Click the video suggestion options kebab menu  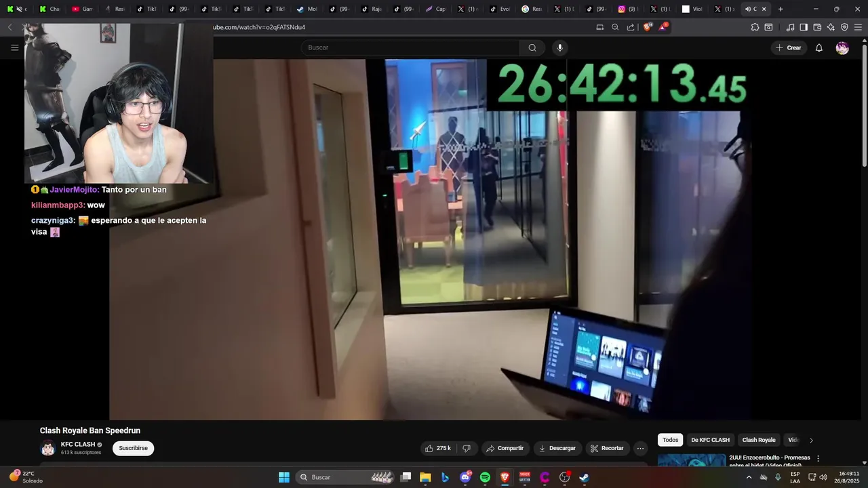click(818, 459)
